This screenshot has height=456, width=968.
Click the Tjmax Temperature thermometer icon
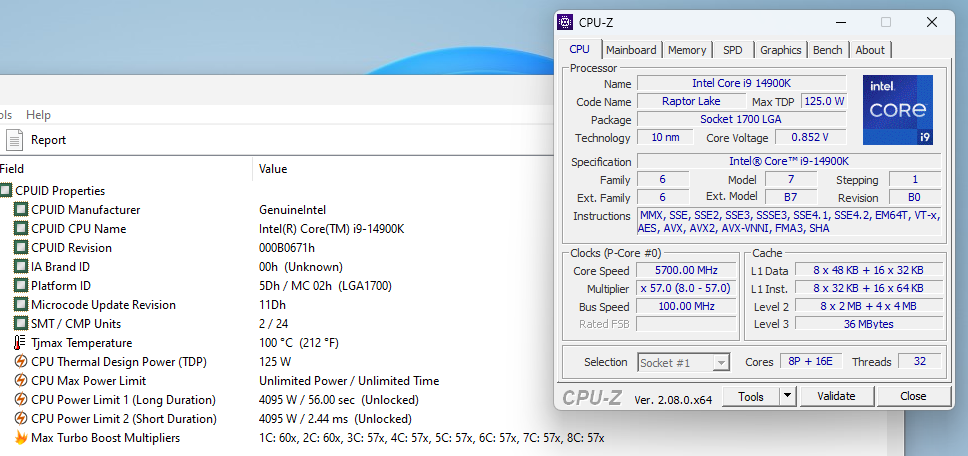click(x=20, y=342)
